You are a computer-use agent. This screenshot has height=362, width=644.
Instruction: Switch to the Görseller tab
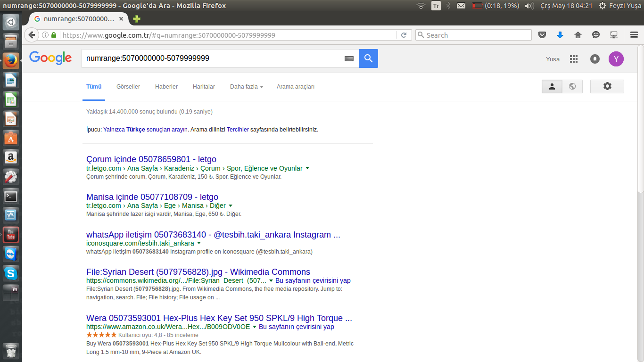click(x=128, y=87)
